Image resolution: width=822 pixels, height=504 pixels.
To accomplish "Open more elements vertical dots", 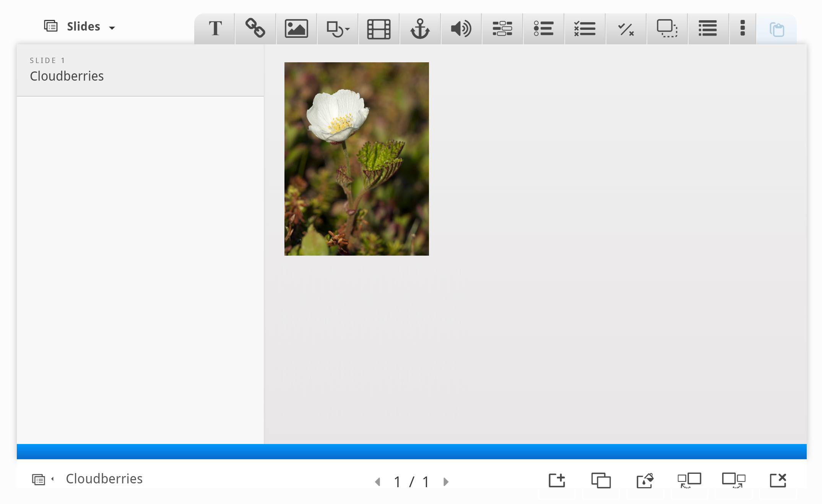I will (743, 29).
